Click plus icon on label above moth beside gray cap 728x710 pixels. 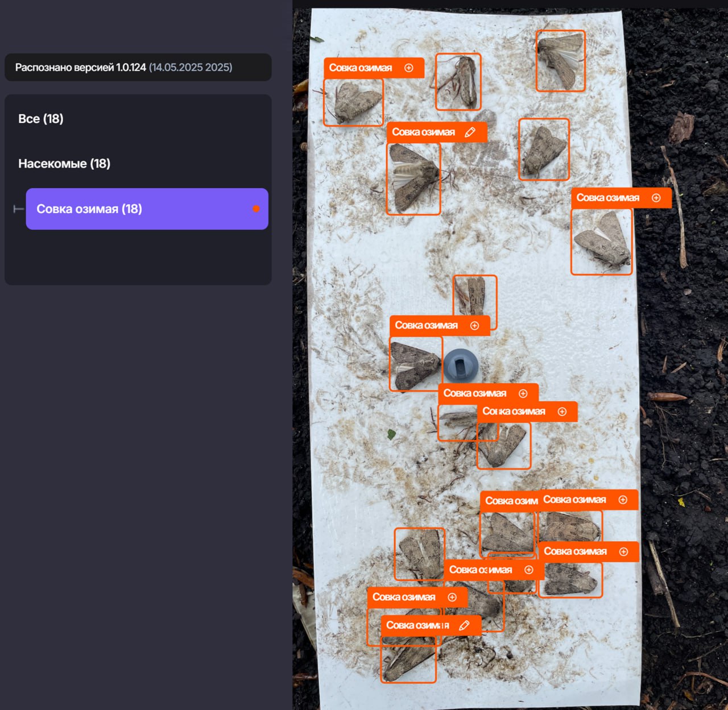click(474, 326)
